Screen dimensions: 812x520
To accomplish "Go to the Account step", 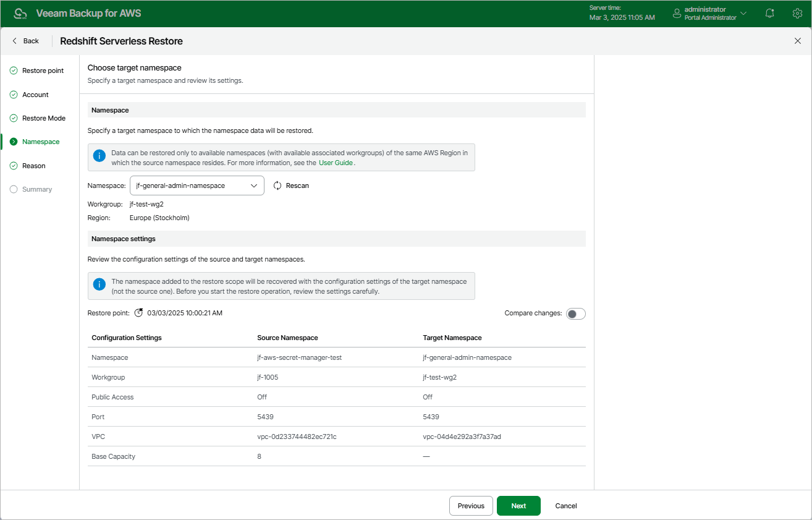I will coord(35,95).
